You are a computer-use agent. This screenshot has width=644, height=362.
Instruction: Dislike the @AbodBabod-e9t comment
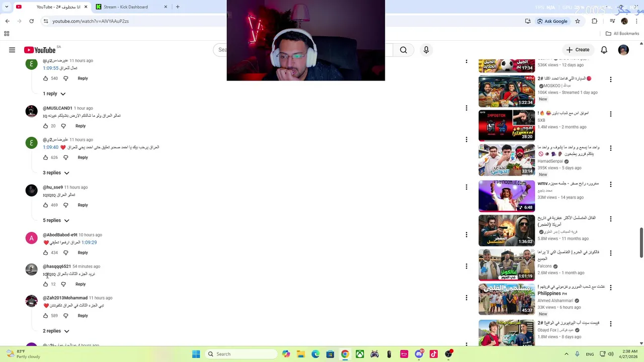coord(66,252)
